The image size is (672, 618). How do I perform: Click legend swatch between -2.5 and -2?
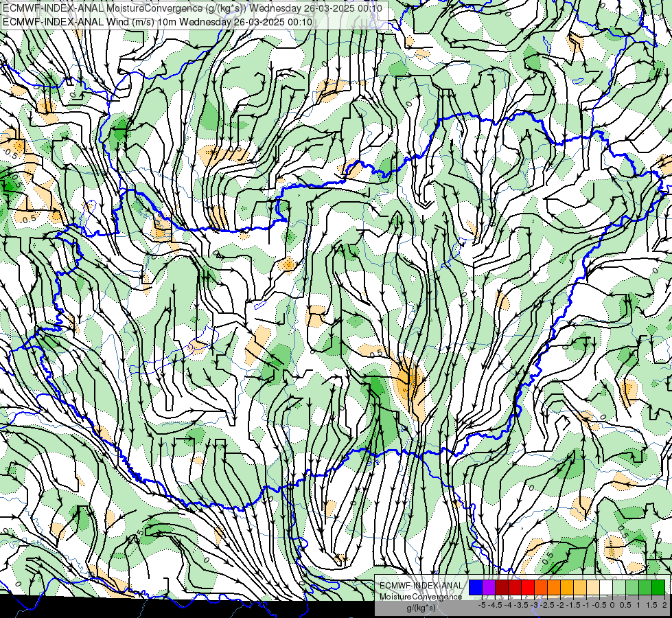(x=554, y=588)
